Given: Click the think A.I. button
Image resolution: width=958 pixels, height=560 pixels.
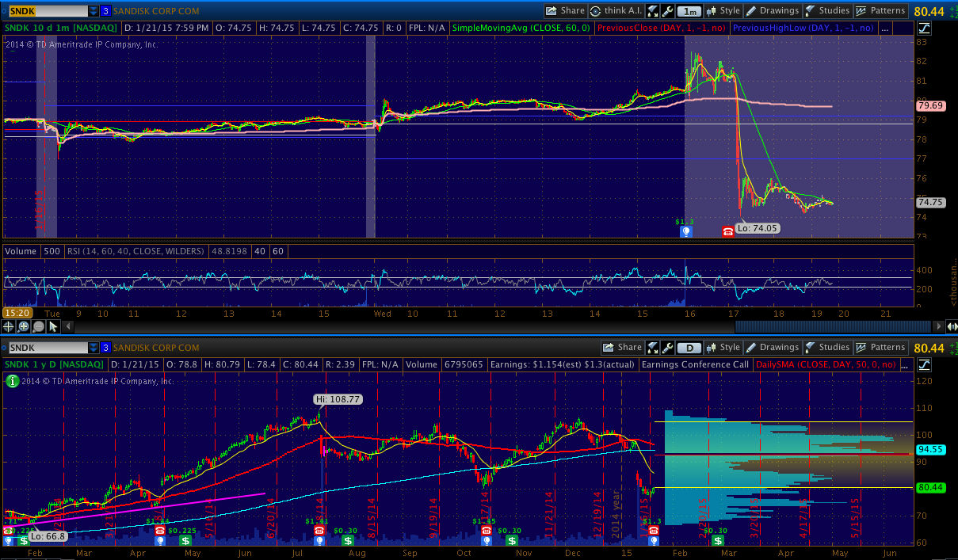Looking at the screenshot, I should 616,11.
